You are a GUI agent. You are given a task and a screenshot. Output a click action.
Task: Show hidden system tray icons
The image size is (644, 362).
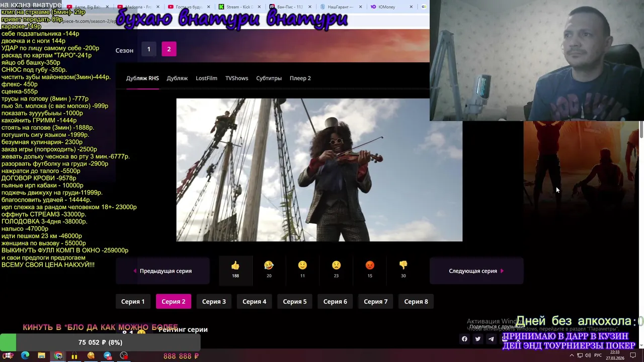[572, 355]
